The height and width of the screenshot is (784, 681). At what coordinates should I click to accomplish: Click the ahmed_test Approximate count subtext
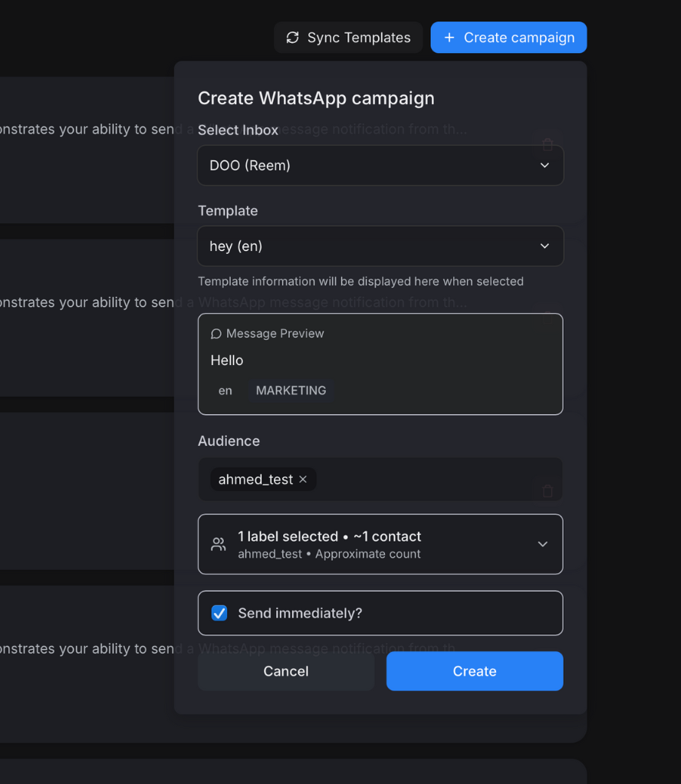[329, 554]
